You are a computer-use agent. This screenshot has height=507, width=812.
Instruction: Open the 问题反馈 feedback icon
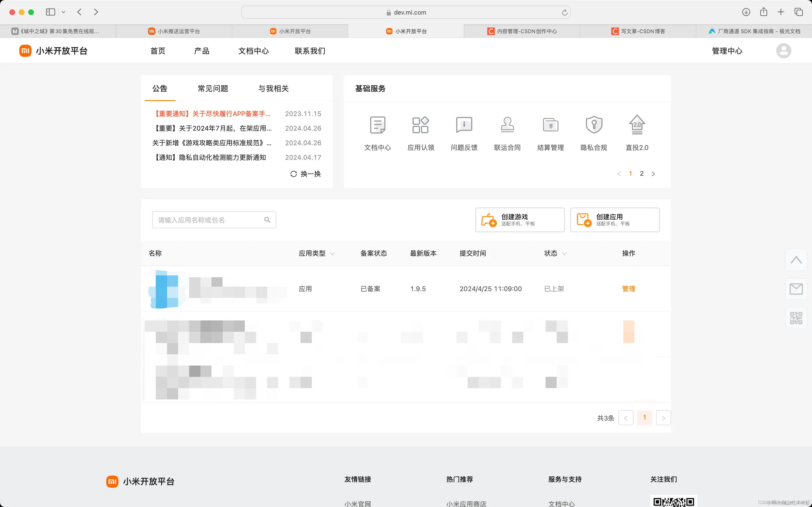pyautogui.click(x=464, y=125)
